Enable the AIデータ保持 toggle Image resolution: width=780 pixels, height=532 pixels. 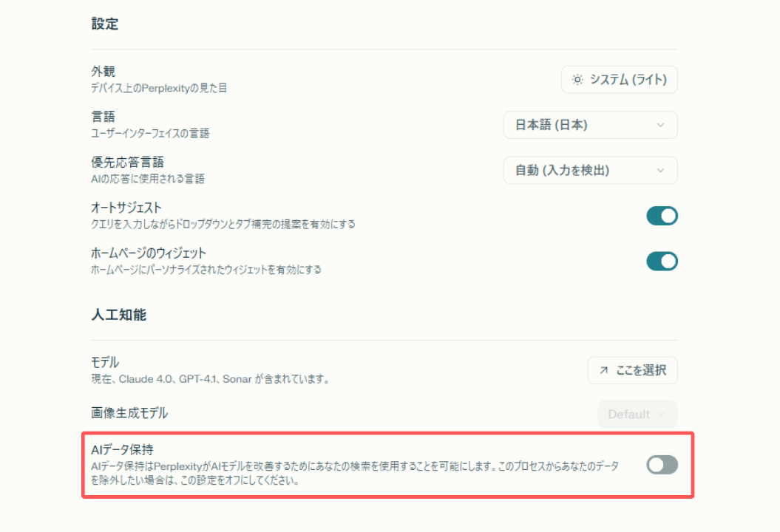click(x=662, y=465)
